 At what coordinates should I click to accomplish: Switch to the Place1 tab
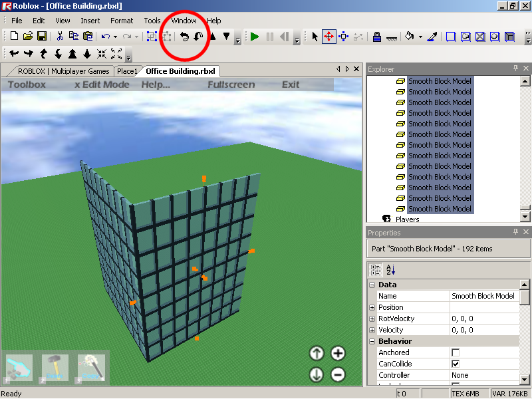[x=127, y=71]
